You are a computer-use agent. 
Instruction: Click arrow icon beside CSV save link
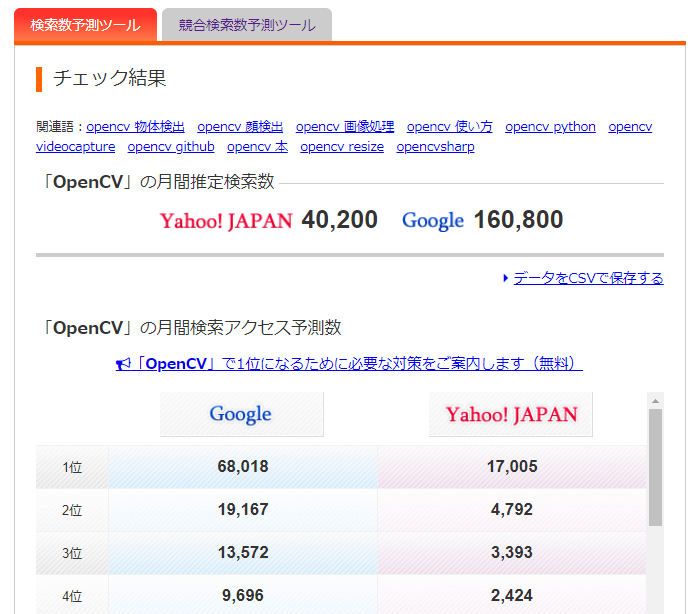click(506, 278)
